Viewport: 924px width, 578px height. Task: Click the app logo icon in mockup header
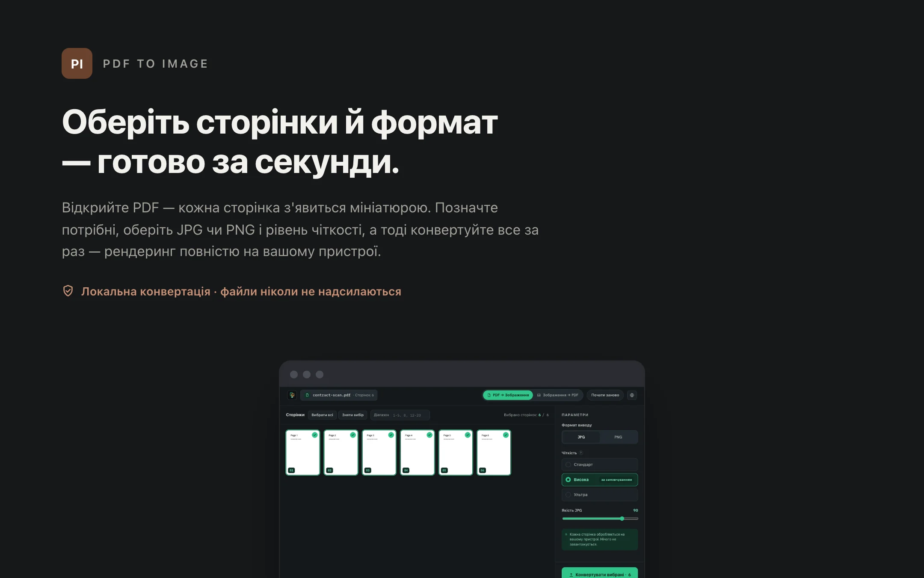[292, 395]
